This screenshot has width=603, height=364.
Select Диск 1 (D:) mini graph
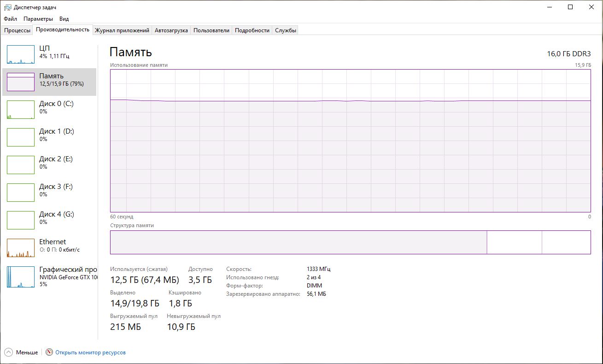tap(21, 137)
